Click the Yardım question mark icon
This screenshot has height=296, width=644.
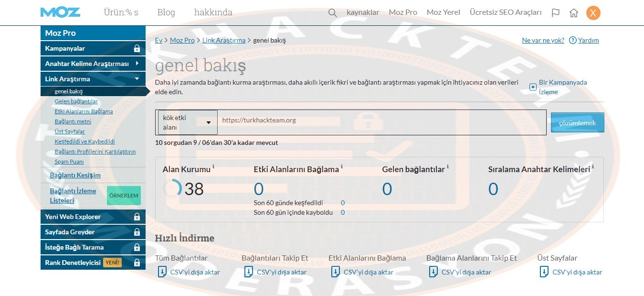tap(573, 40)
